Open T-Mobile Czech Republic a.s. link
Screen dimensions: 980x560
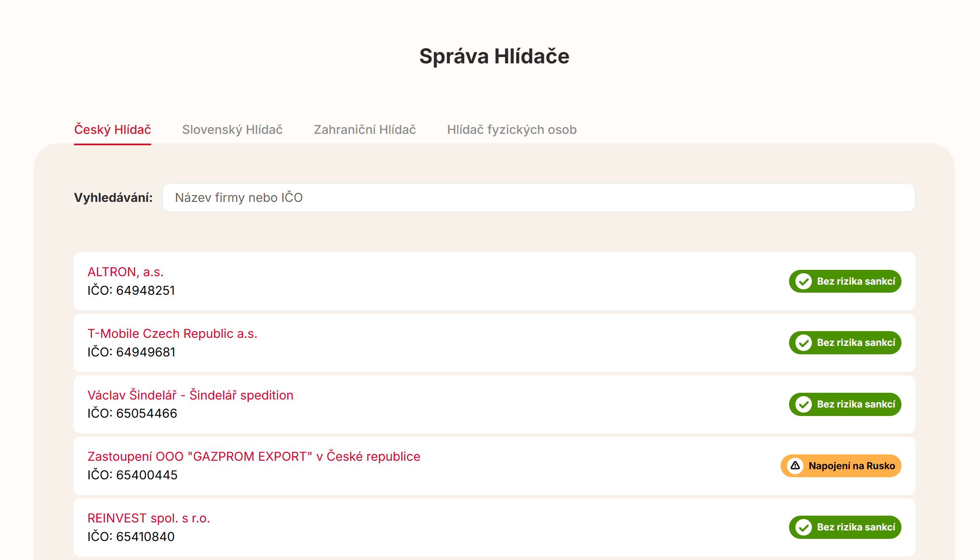pyautogui.click(x=172, y=334)
